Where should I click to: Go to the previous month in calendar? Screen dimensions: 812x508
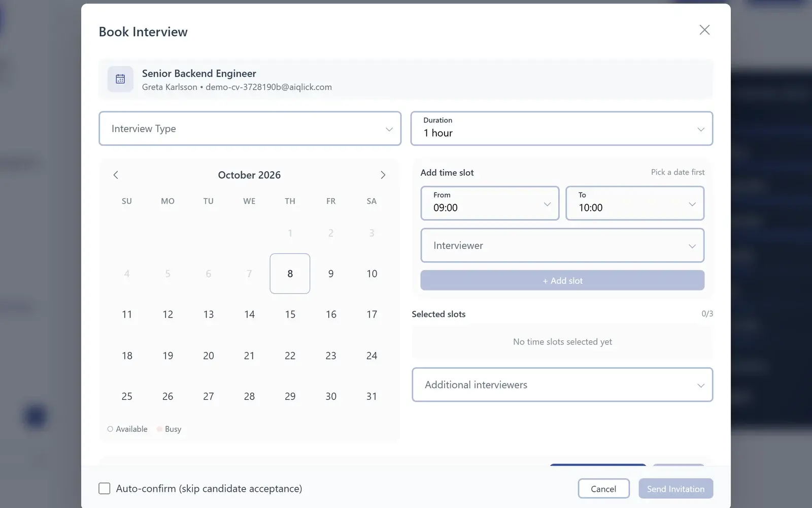(116, 175)
